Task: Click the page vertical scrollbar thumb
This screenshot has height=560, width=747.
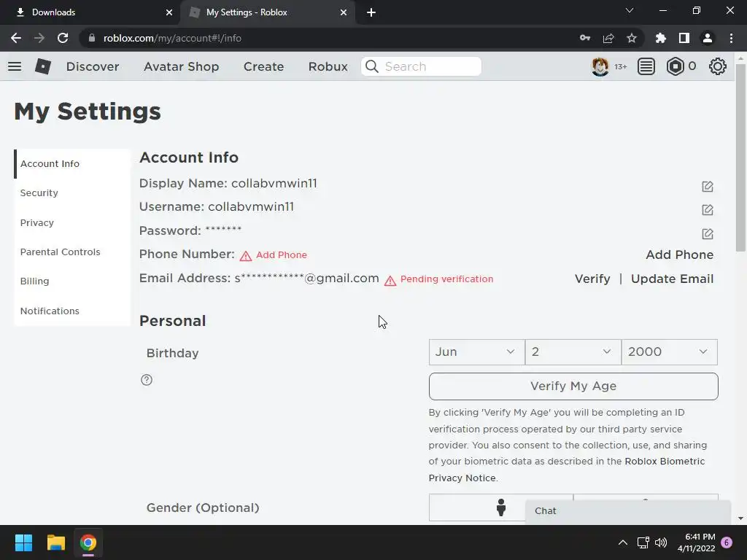Action: (740, 157)
